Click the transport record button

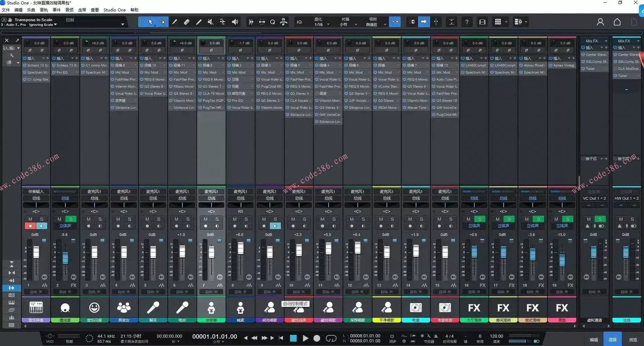coord(316,338)
